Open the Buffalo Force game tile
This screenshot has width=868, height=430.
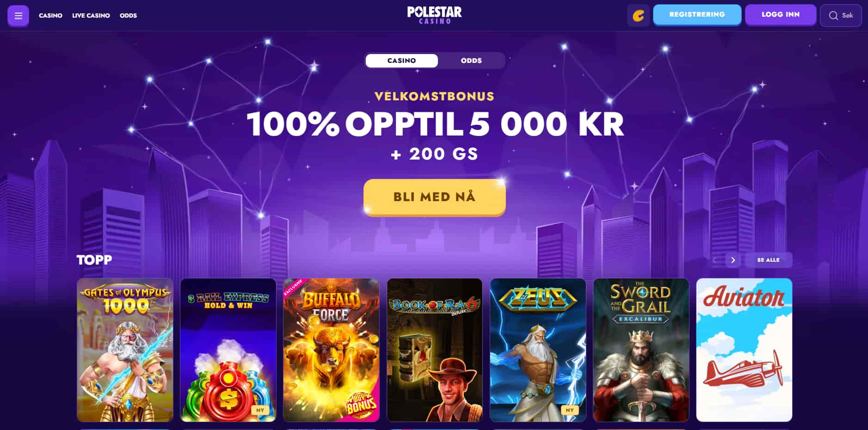(x=331, y=350)
